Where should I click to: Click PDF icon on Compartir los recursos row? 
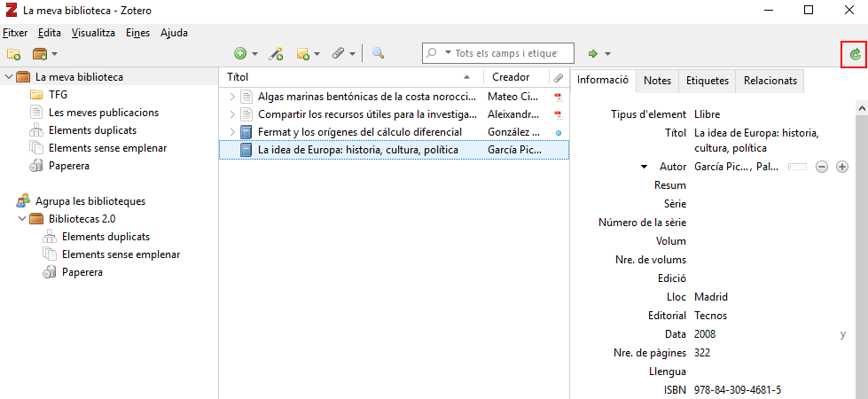(559, 115)
